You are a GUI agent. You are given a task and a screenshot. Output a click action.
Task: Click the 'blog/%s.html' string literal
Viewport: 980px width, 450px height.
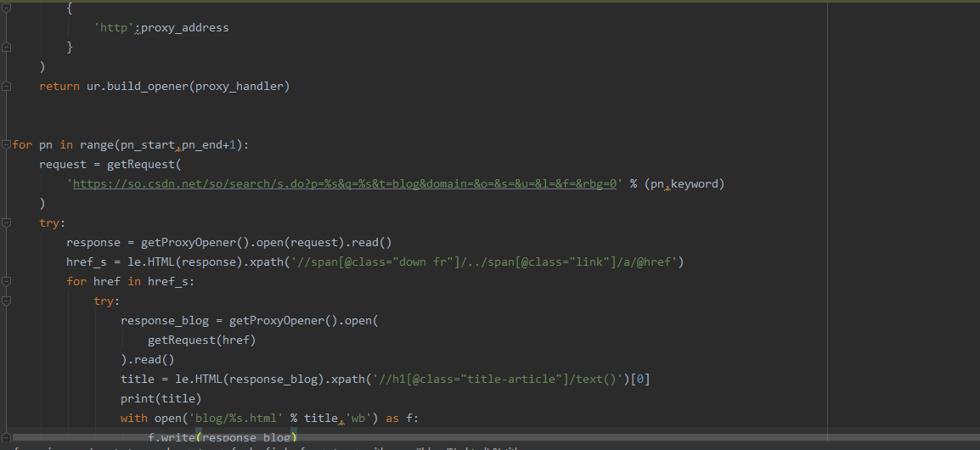[x=235, y=418]
